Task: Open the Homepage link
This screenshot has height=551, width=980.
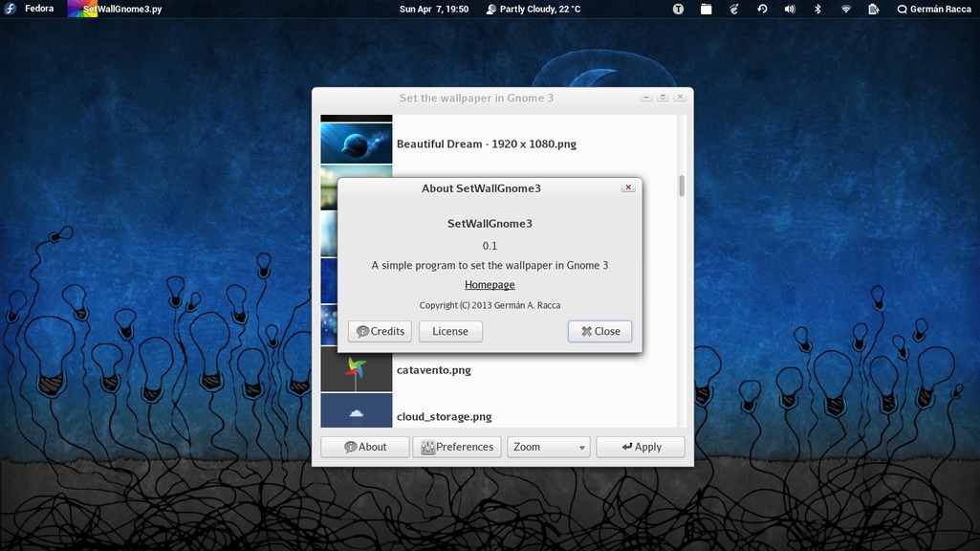Action: coord(490,284)
